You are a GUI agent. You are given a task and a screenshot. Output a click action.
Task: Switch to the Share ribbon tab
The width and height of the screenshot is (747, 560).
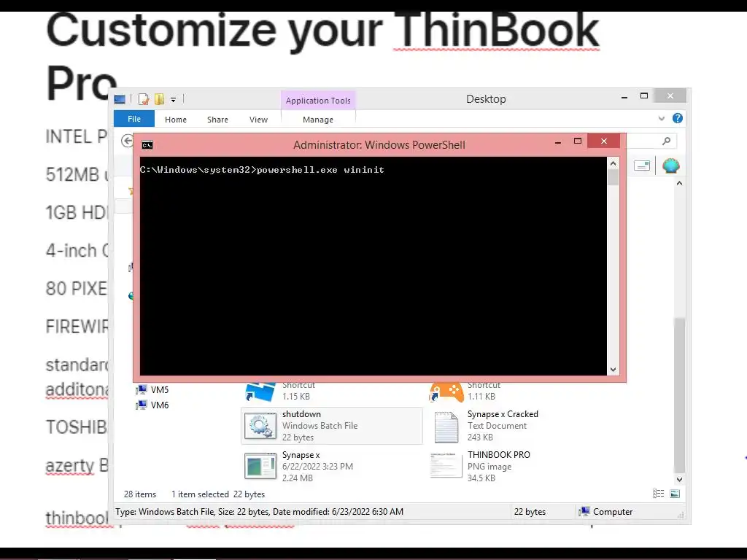pyautogui.click(x=217, y=120)
